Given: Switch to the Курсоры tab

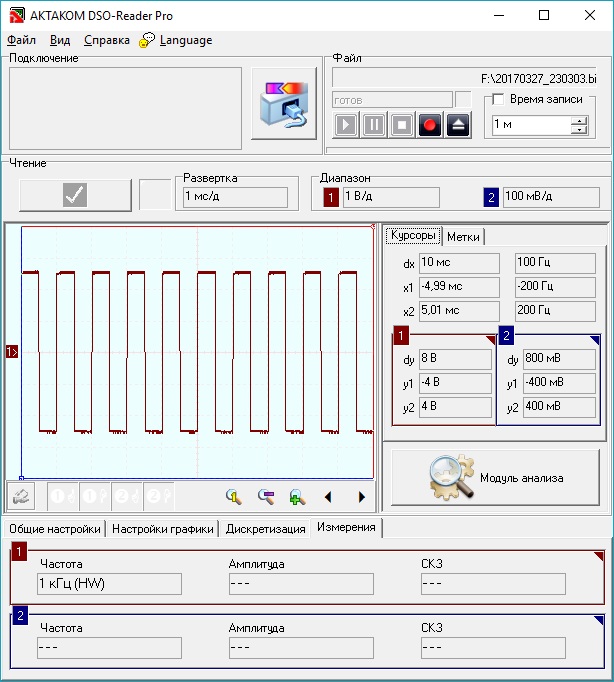Looking at the screenshot, I should click(x=413, y=235).
